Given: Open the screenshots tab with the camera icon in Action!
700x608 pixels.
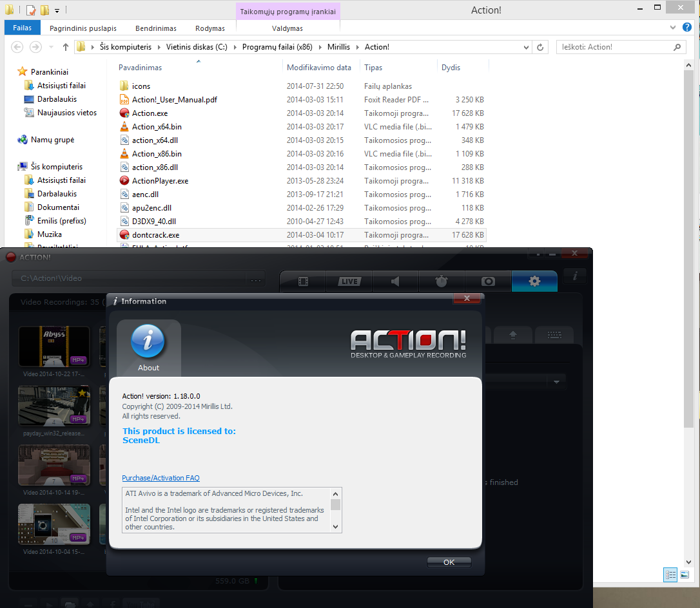Looking at the screenshot, I should click(x=488, y=281).
